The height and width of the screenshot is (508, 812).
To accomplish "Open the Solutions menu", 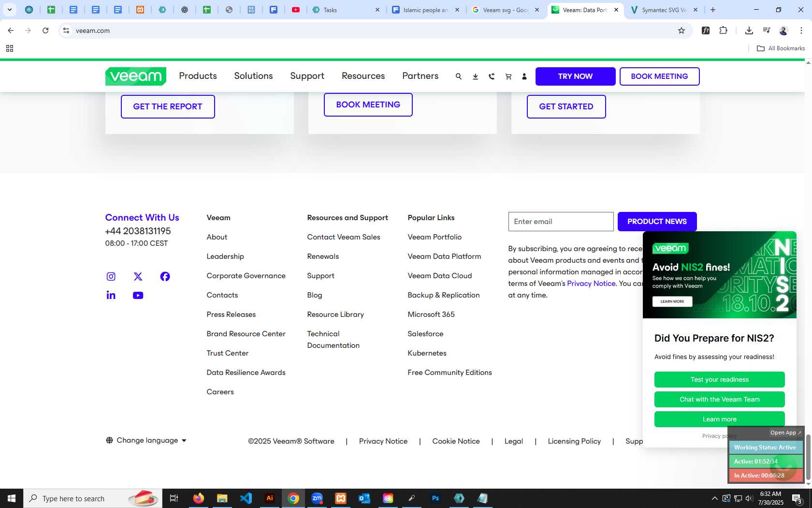I will click(254, 76).
